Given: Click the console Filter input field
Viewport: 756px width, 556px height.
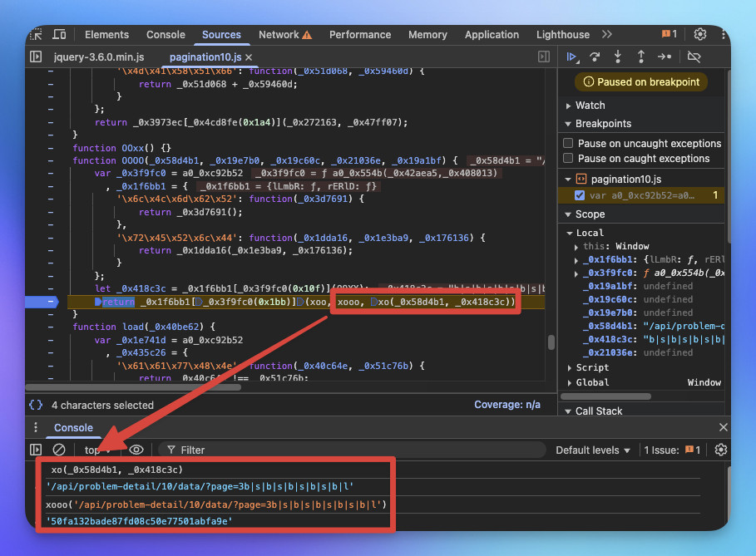Looking at the screenshot, I should tap(352, 450).
